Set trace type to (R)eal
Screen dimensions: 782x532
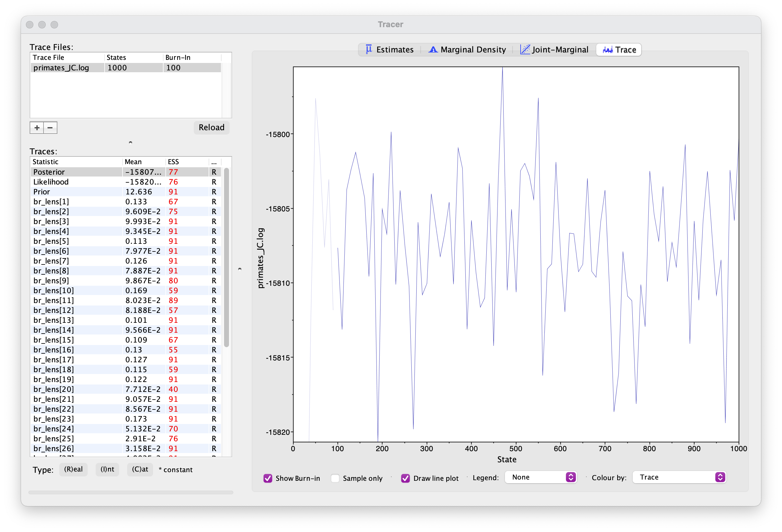[73, 469]
